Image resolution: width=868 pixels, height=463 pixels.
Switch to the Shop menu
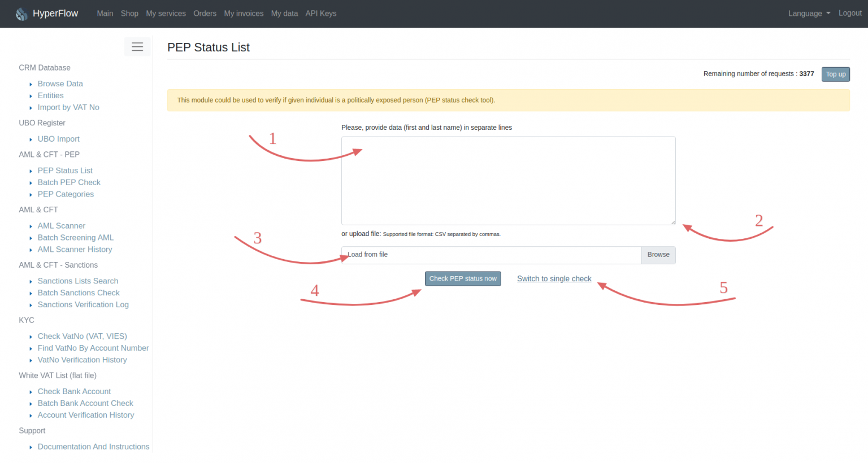129,13
